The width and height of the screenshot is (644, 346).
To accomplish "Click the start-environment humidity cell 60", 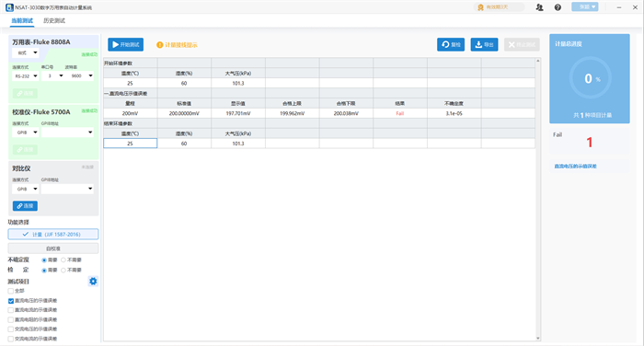I will [x=184, y=83].
